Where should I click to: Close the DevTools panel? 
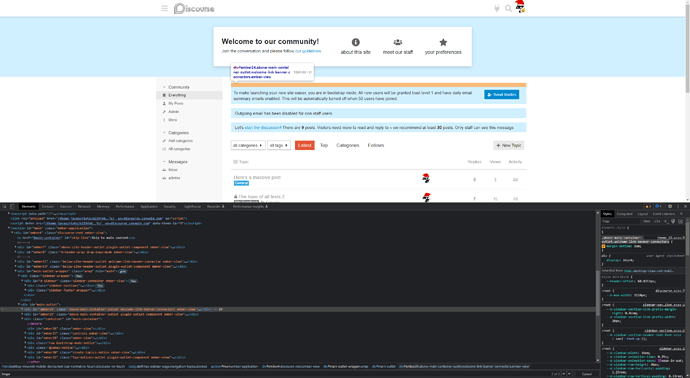[x=685, y=206]
